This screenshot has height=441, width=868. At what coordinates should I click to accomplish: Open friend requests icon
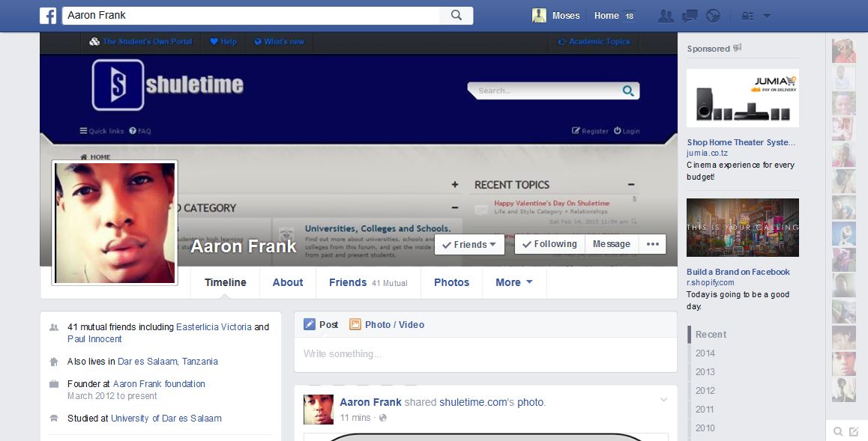click(x=666, y=16)
